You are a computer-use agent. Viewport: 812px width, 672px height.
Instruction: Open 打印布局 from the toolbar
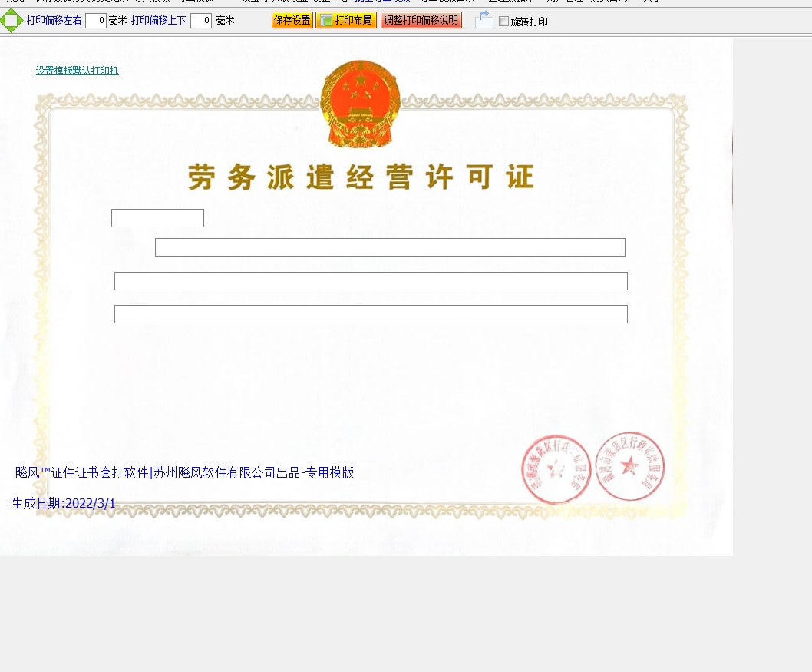(x=346, y=21)
